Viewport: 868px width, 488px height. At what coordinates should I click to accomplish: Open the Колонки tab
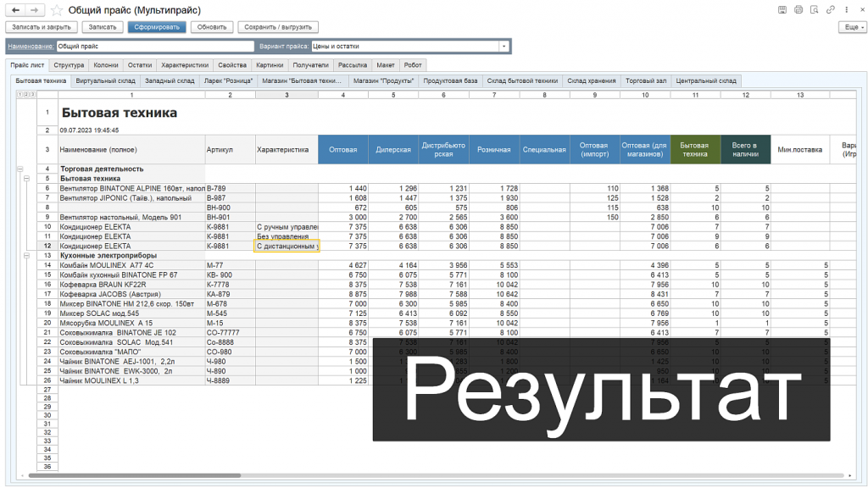(106, 65)
